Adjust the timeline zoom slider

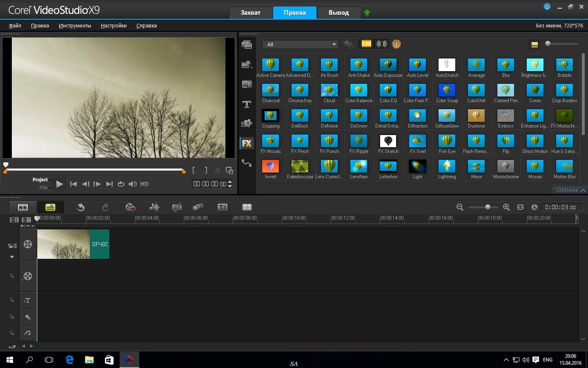coord(483,207)
